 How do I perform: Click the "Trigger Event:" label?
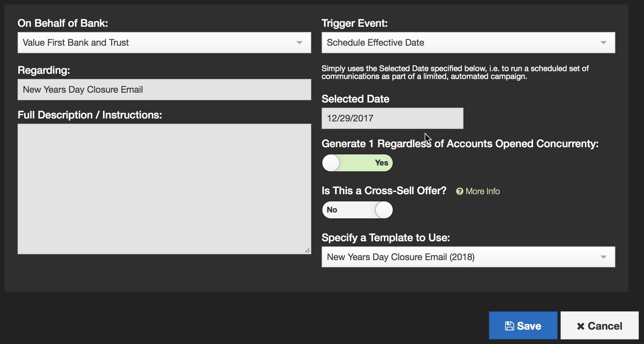pyautogui.click(x=355, y=23)
